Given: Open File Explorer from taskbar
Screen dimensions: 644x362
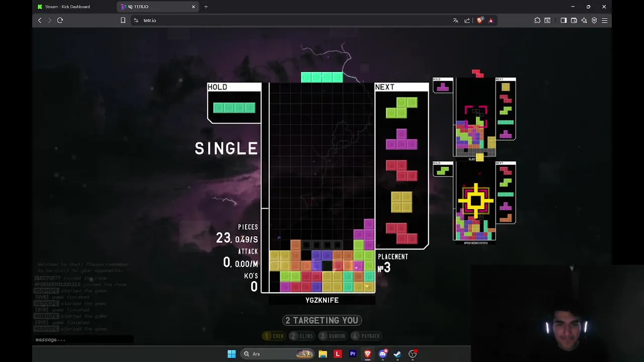Looking at the screenshot, I should click(323, 354).
